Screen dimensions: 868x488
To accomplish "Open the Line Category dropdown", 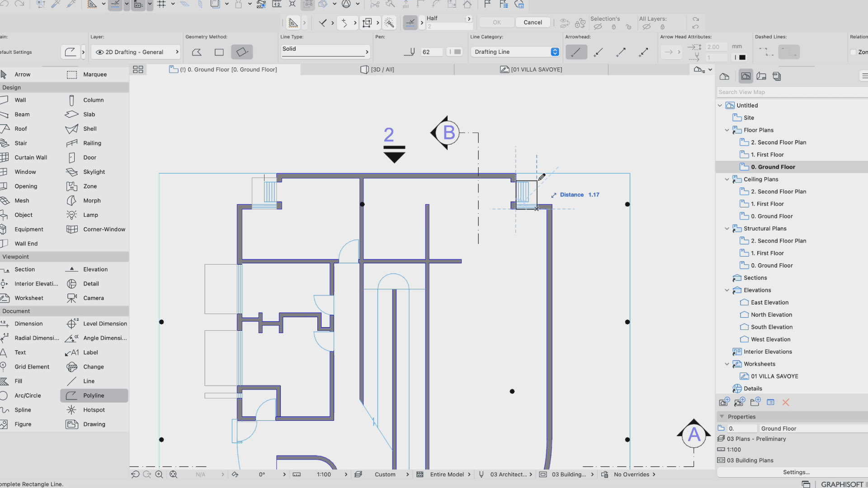I will 515,52.
